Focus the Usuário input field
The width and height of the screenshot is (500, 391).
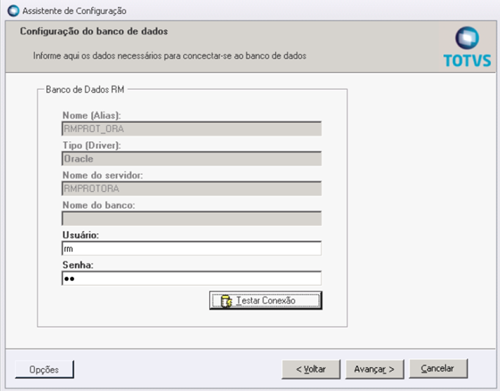click(x=192, y=248)
